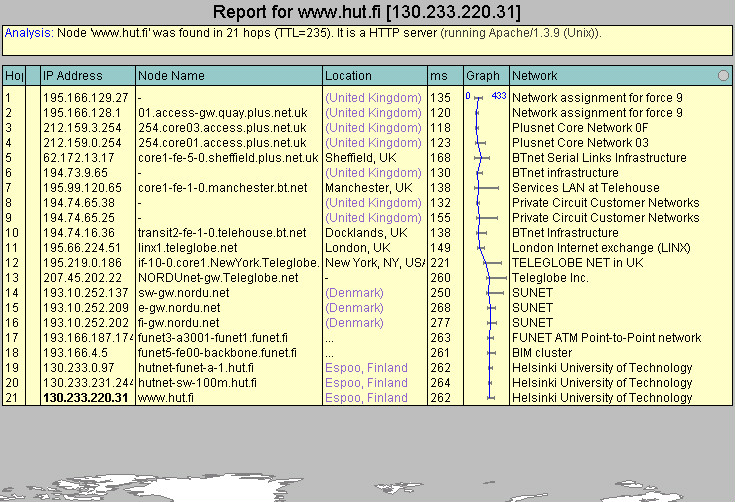Select IP address 195.166.129.27
Screen dimensions: 735x502
pyautogui.click(x=85, y=97)
